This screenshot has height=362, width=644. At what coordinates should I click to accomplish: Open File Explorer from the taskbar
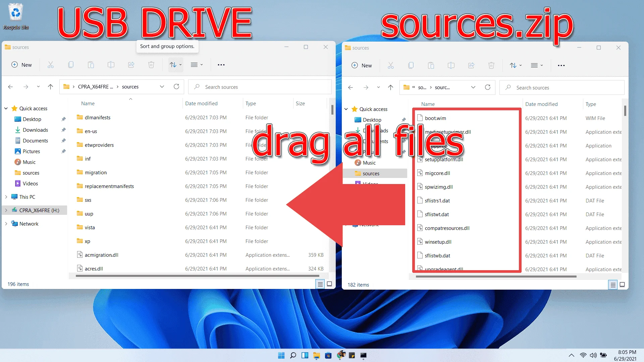(x=317, y=355)
